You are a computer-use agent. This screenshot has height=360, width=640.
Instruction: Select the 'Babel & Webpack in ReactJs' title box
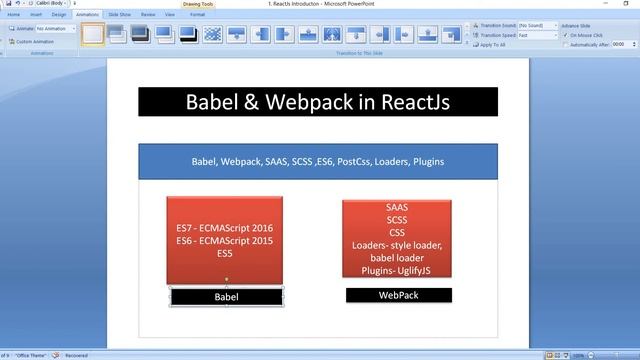pyautogui.click(x=318, y=102)
